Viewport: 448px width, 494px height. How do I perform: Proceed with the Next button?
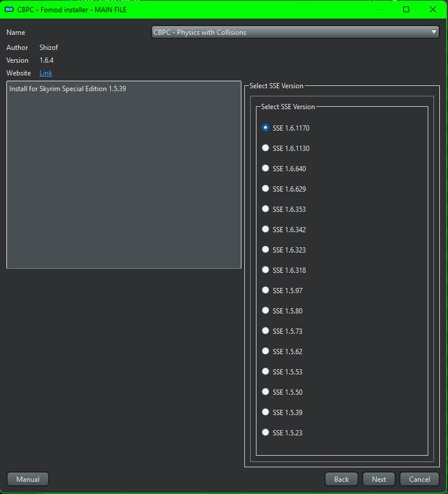(x=379, y=479)
